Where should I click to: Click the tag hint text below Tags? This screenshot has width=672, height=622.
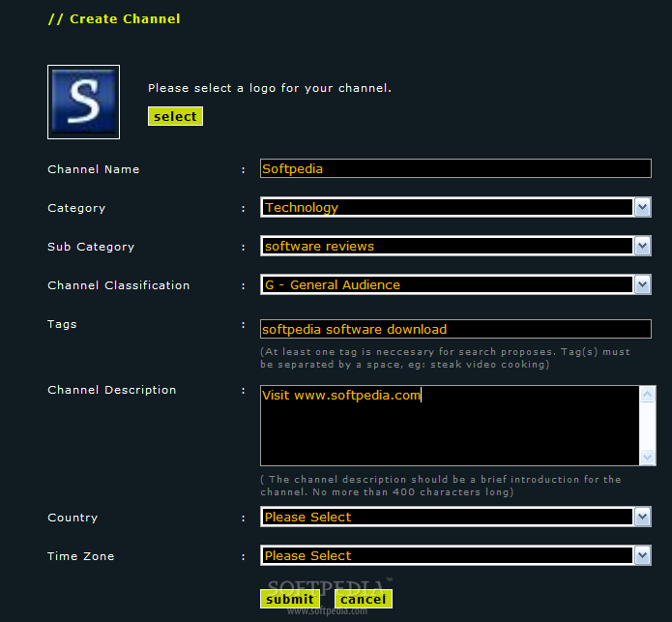pos(445,358)
